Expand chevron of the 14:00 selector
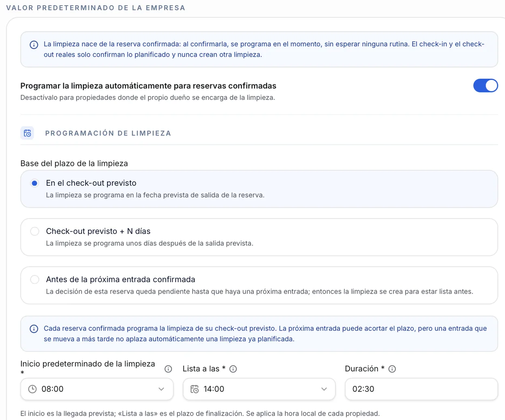The height and width of the screenshot is (420, 505). click(324, 389)
